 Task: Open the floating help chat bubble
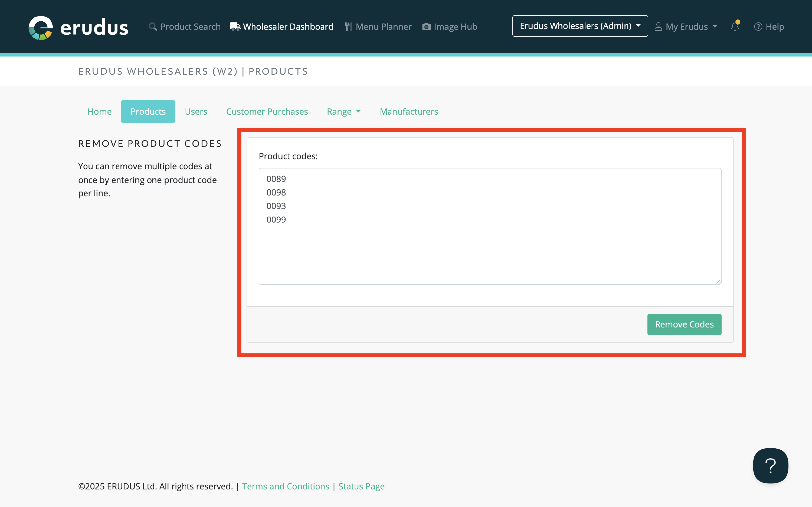coord(770,465)
